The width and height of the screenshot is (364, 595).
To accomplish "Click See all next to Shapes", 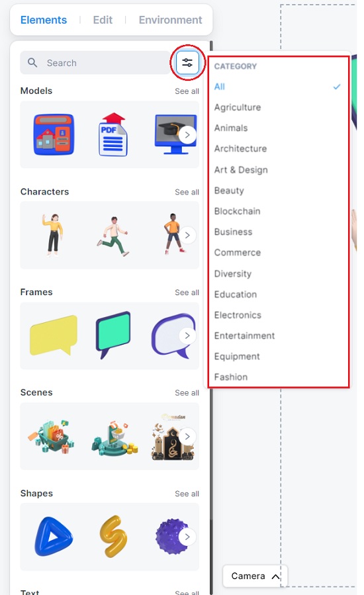I will (x=187, y=494).
